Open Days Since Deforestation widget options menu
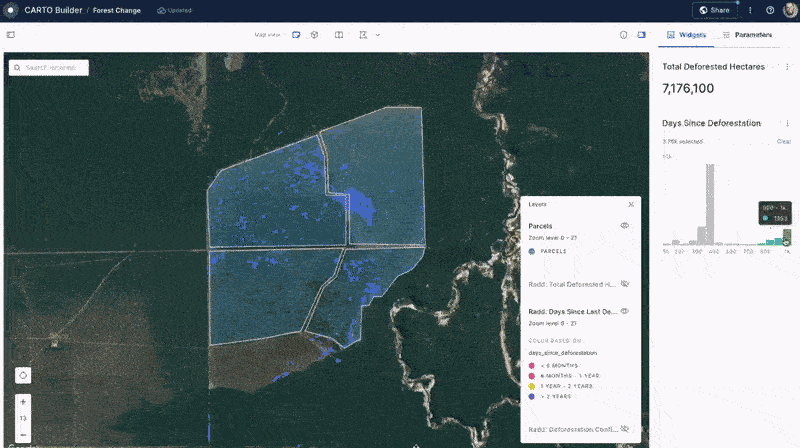This screenshot has width=800, height=448. coord(787,123)
